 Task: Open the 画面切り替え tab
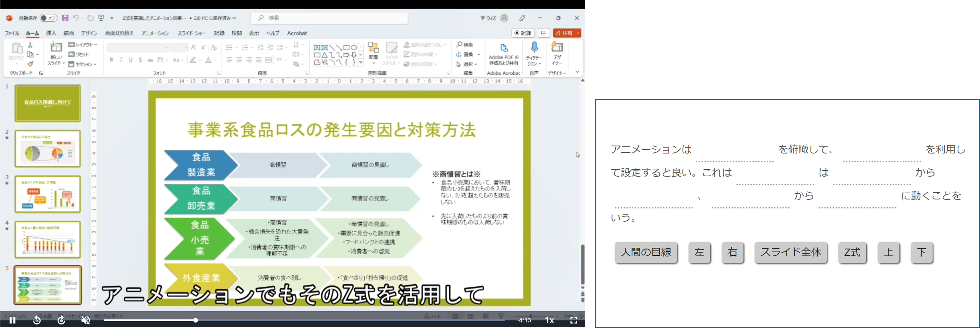[119, 33]
